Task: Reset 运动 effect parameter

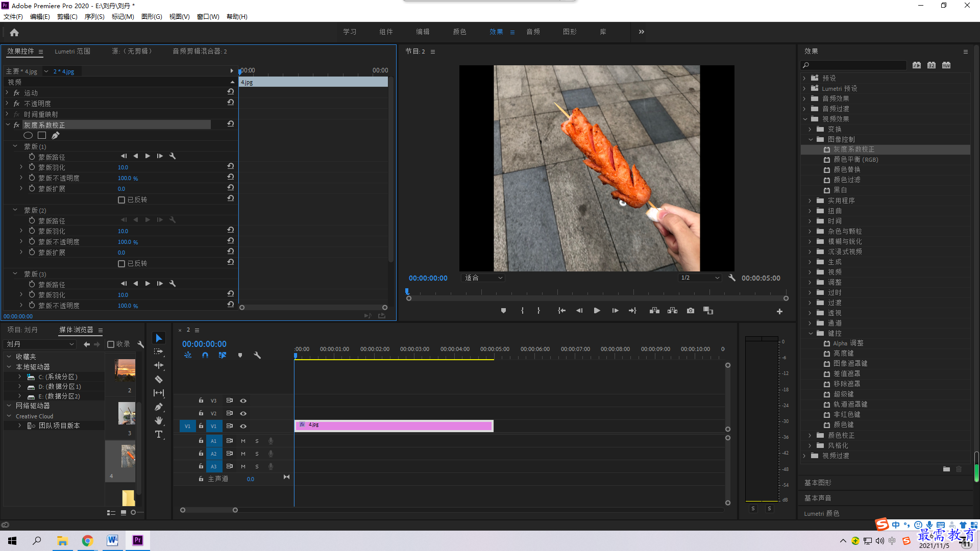Action: click(x=231, y=92)
